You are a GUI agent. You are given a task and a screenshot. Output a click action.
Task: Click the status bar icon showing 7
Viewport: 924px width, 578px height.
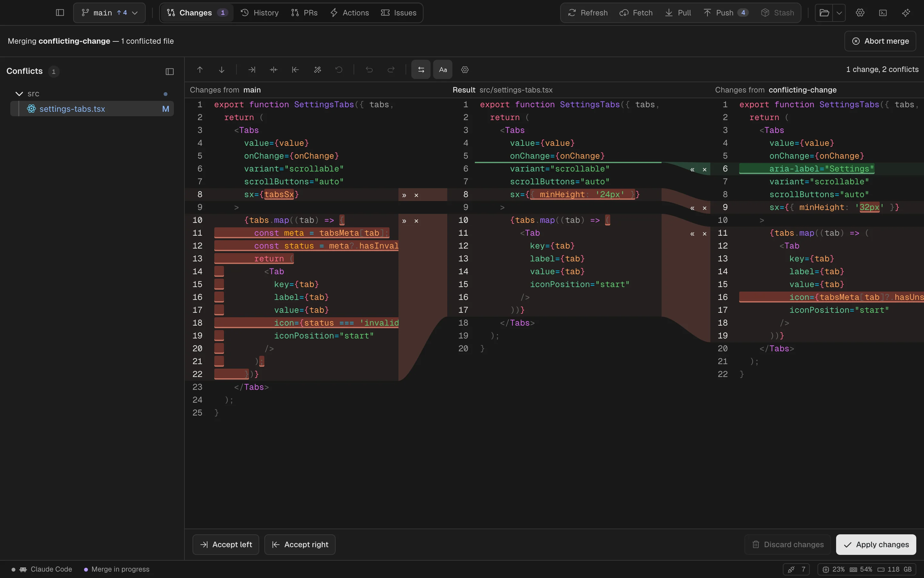point(797,569)
